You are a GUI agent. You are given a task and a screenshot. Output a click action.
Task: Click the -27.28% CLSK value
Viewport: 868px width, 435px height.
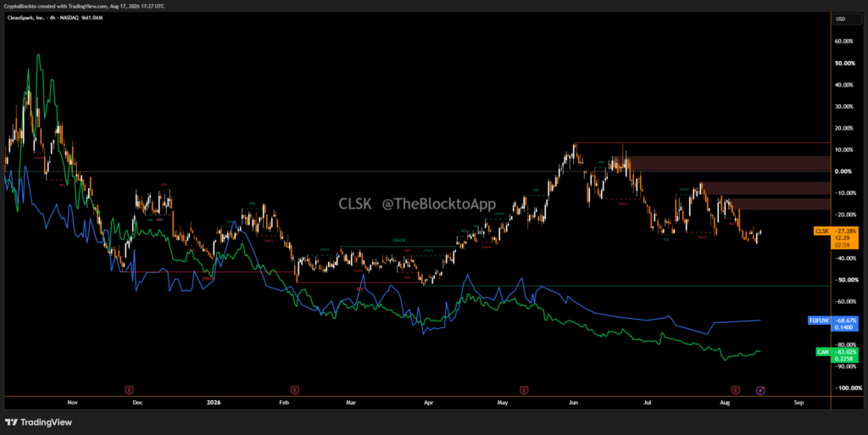(845, 231)
